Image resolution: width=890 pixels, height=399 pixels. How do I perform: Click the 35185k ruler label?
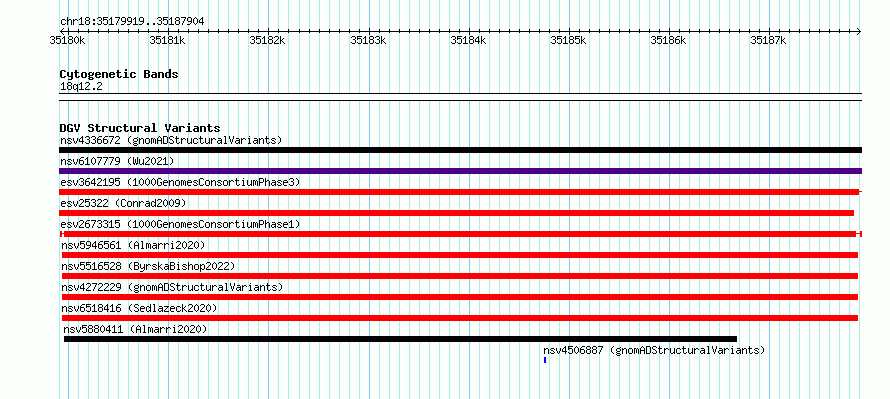point(568,40)
